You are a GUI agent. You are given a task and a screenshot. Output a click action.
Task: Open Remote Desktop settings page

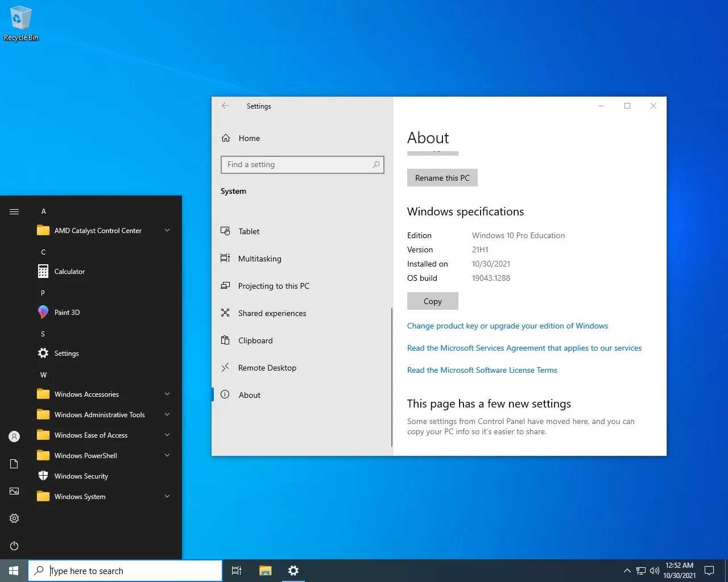click(x=267, y=368)
